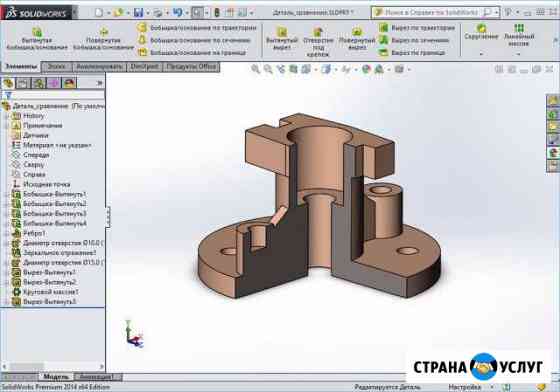Viewport: 560px width, 392px height.
Task: Expand the Примечания tree node
Action: 6,126
